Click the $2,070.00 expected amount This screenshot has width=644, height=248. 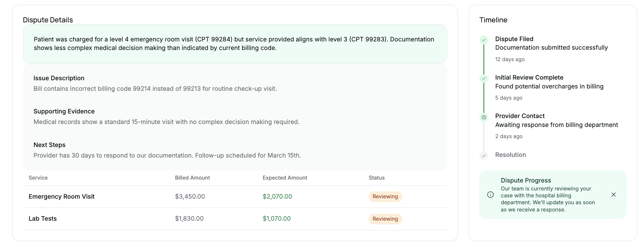pos(277,197)
